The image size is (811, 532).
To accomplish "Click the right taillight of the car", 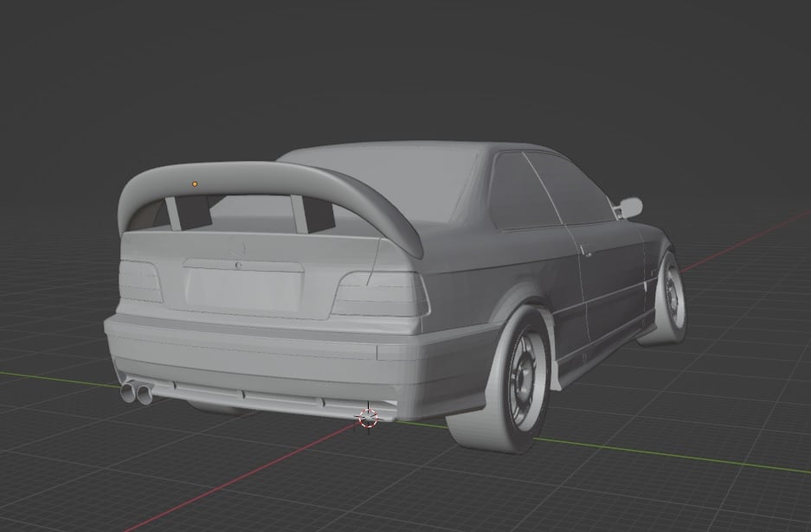I will [381, 293].
